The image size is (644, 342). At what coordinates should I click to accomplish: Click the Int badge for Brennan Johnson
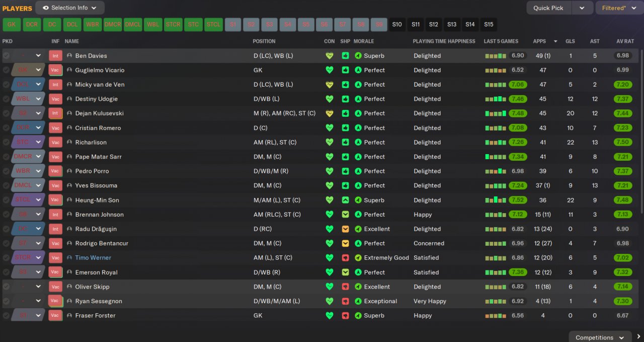(x=55, y=215)
